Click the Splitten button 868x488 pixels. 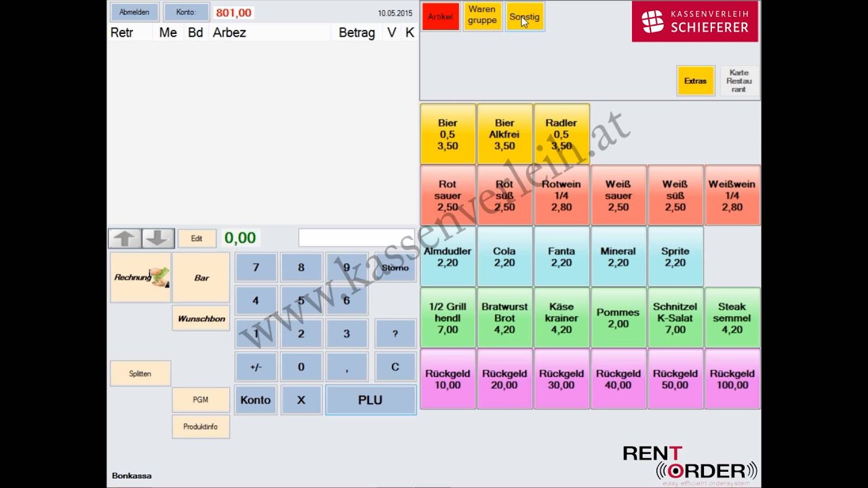click(x=140, y=373)
